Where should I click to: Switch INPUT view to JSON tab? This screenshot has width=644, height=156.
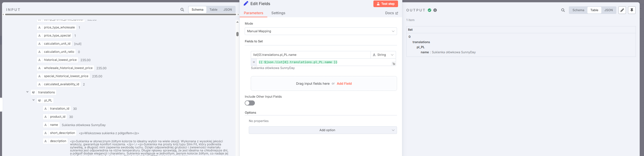(x=227, y=10)
